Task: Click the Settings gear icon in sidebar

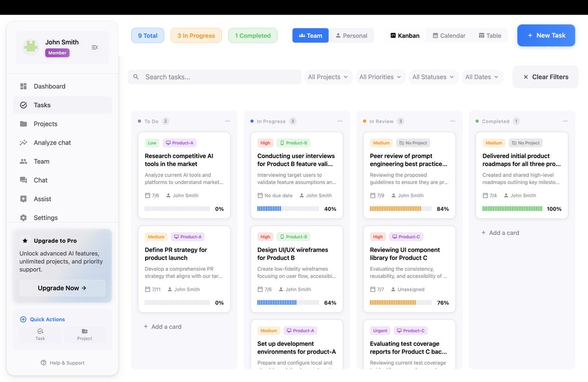Action: coord(24,217)
